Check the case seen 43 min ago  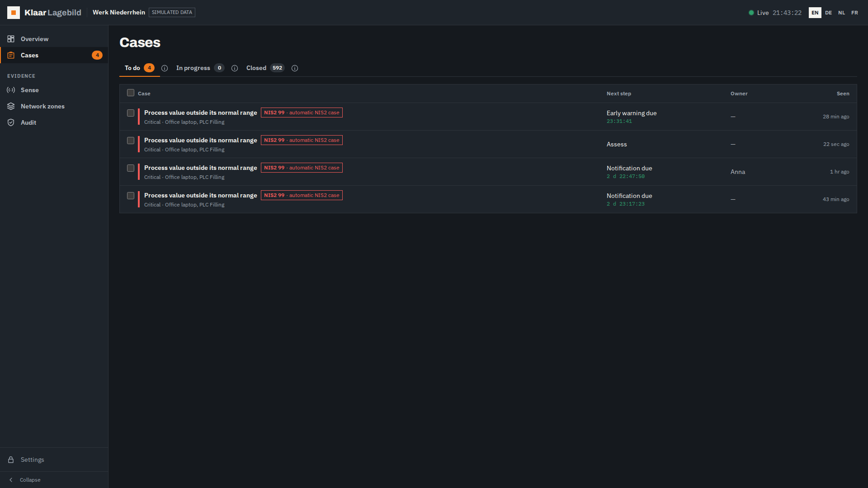point(131,196)
